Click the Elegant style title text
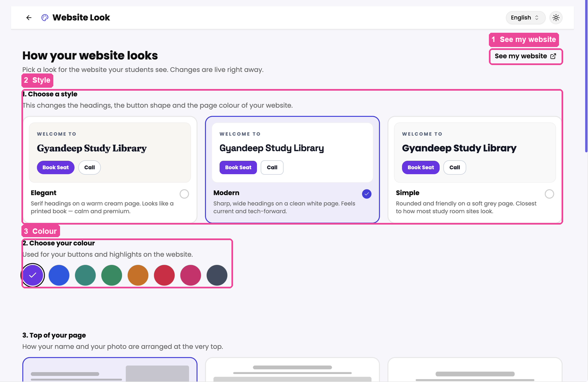Image resolution: width=588 pixels, height=382 pixels. tap(44, 193)
